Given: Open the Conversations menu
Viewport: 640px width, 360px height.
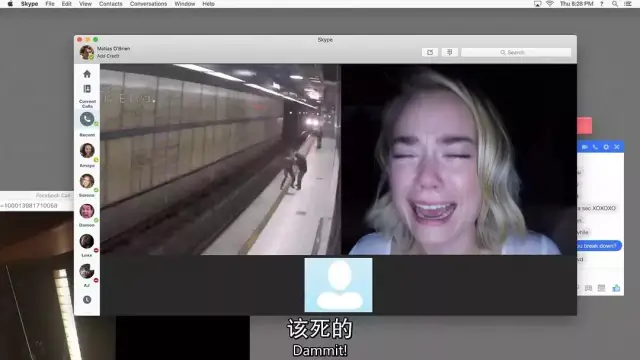Looking at the screenshot, I should (149, 4).
